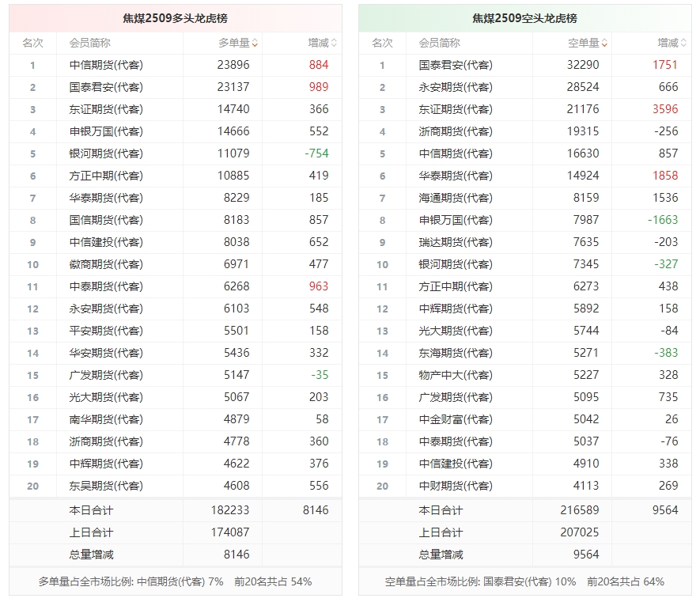Select 方正中期(代客) in long table rank 6

[x=106, y=176]
